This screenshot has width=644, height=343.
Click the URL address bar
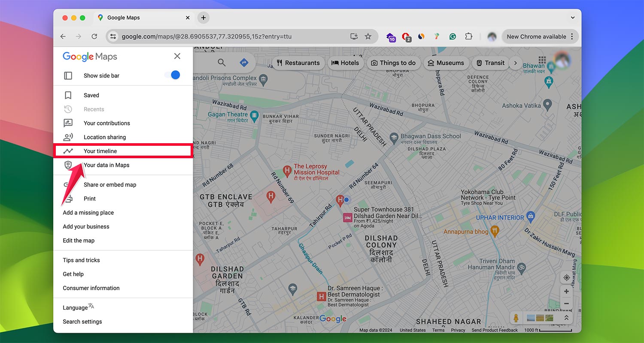point(232,36)
